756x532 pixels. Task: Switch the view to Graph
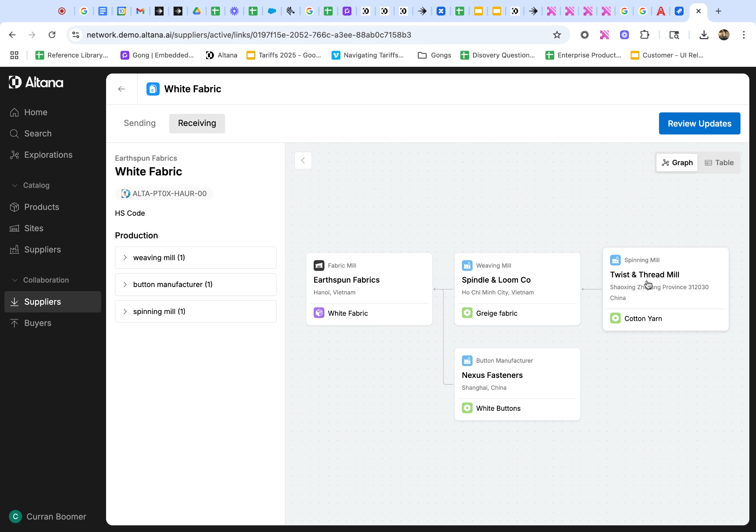pyautogui.click(x=677, y=163)
